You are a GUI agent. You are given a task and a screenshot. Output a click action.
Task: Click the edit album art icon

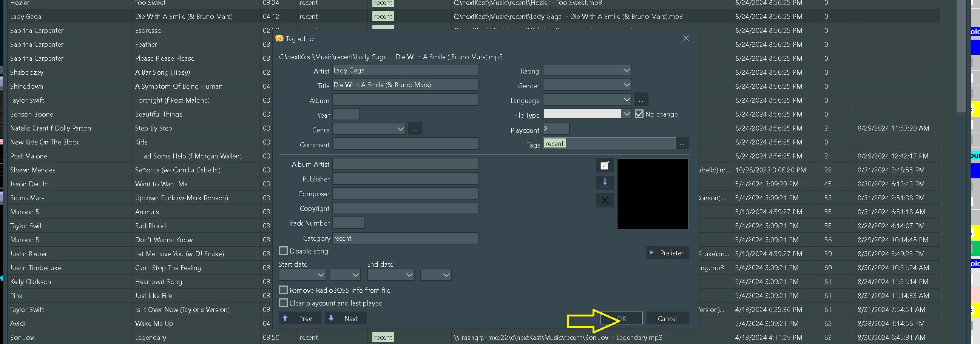605,165
